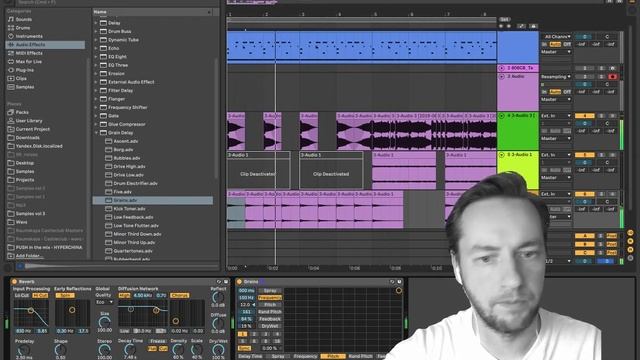Open the Max for Live category

[29, 62]
